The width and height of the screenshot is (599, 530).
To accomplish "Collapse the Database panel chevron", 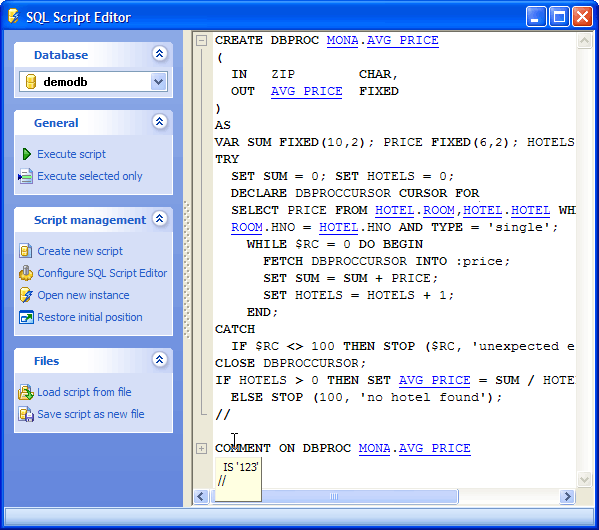I will tap(160, 53).
